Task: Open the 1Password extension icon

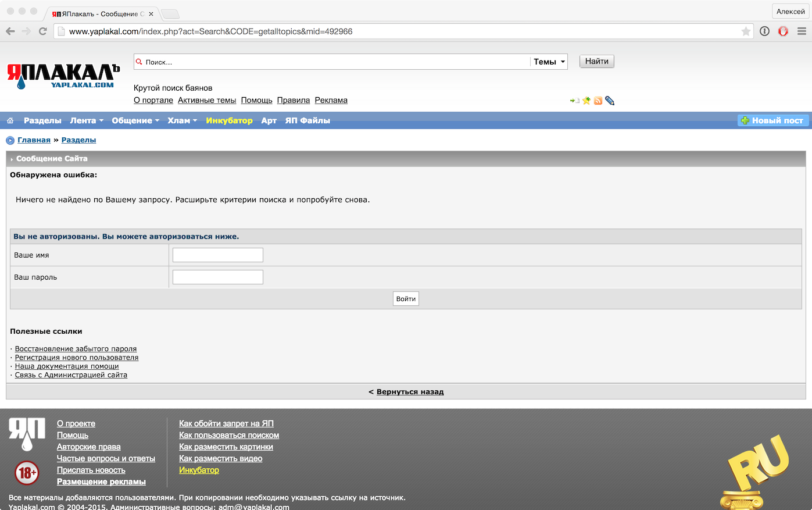Action: coord(764,31)
